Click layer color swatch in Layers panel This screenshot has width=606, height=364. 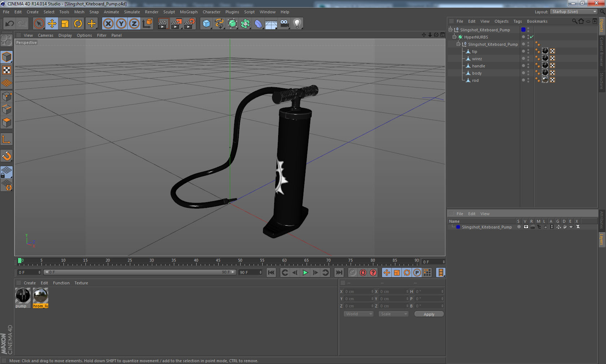(x=458, y=227)
